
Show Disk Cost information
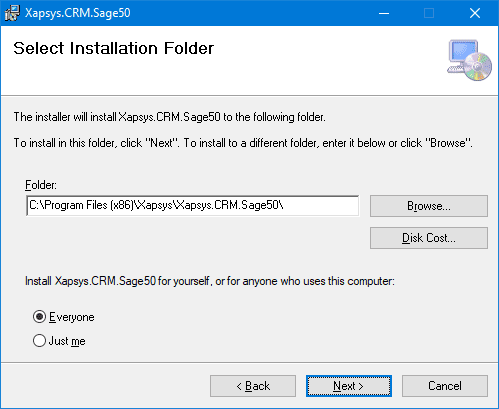[x=429, y=238]
